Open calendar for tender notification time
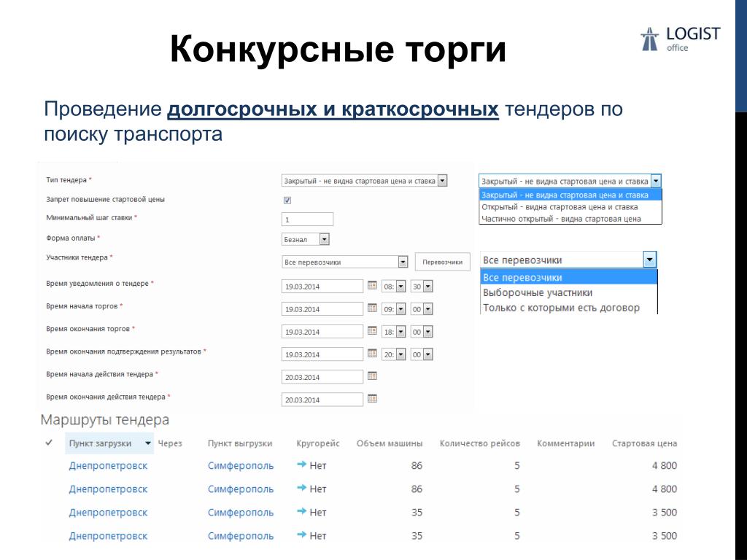The height and width of the screenshot is (560, 747). coord(372,285)
